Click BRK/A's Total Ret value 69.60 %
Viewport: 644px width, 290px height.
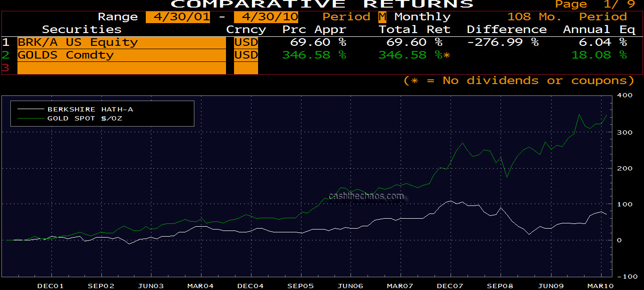[414, 43]
